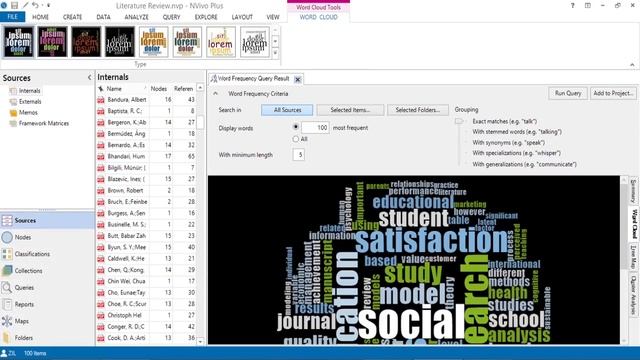Switch to the EXPLORE ribbon tab

206,17
